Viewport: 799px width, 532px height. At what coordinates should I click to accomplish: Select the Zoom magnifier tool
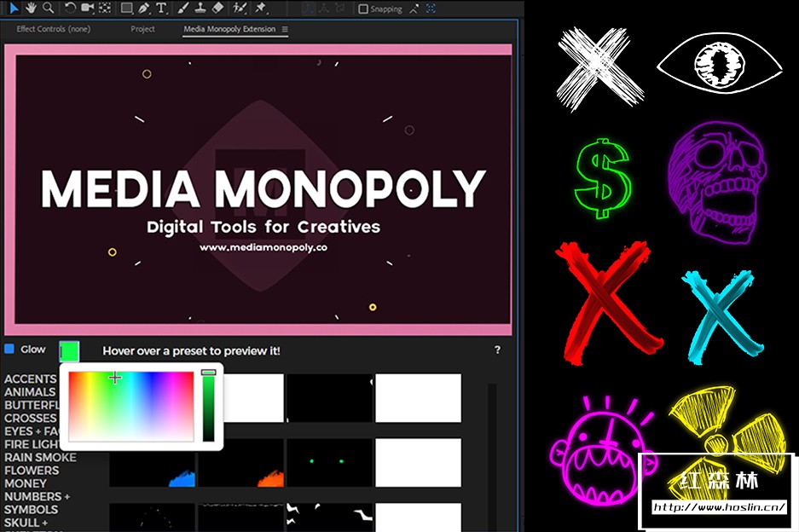[49, 8]
